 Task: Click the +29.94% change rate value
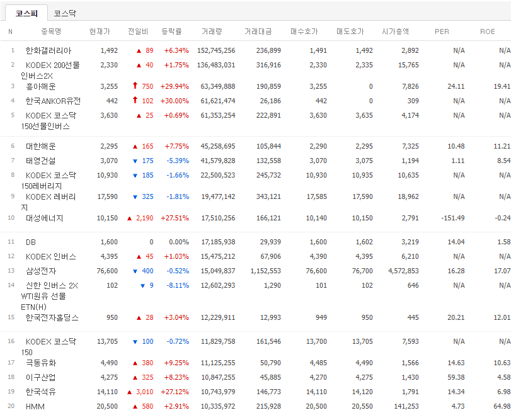[175, 86]
